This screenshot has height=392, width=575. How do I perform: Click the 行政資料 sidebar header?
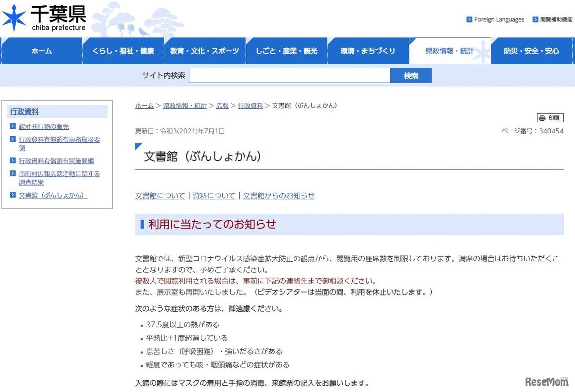23,111
